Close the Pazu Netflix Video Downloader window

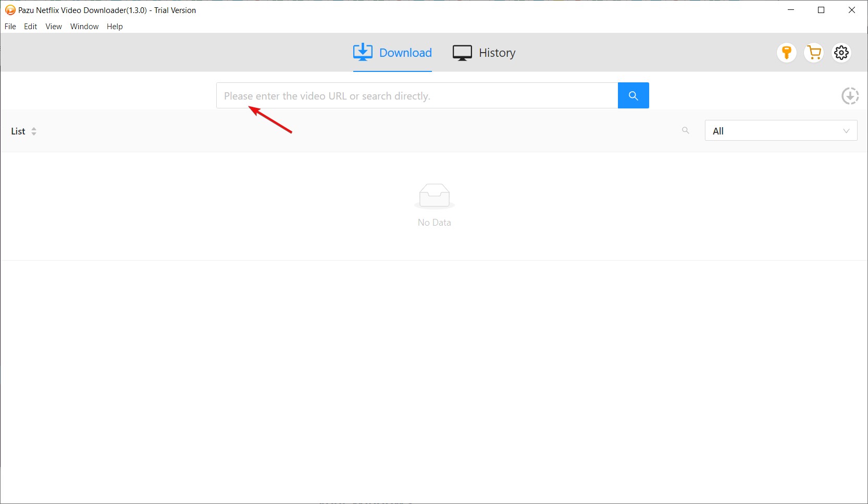pos(852,10)
